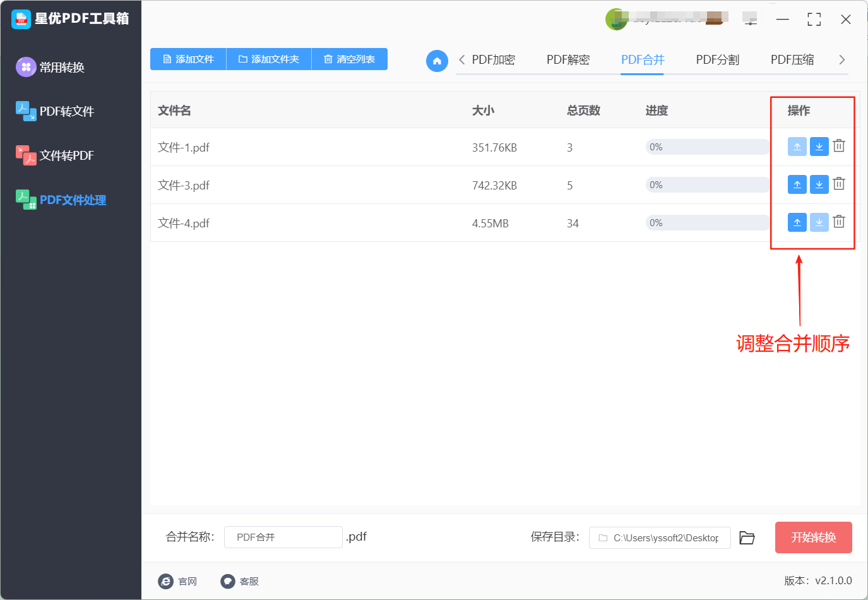This screenshot has height=600, width=868.
Task: Click the 总页数 column header
Action: [x=583, y=111]
